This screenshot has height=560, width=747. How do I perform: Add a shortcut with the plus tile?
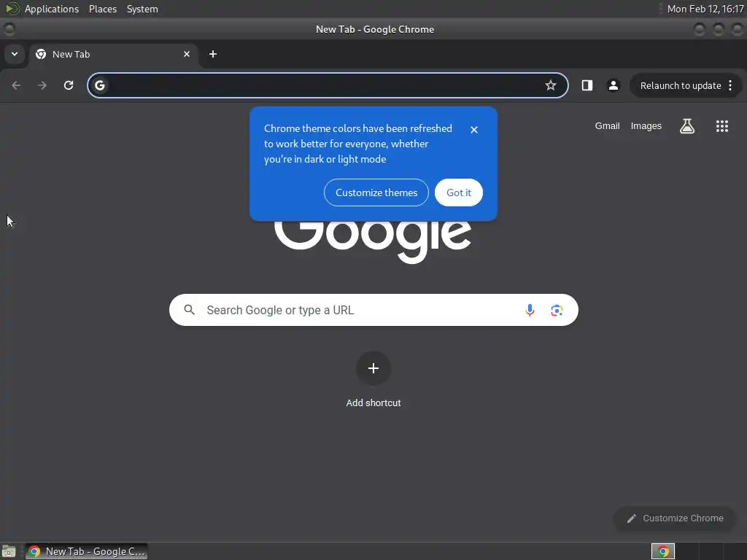coord(373,368)
